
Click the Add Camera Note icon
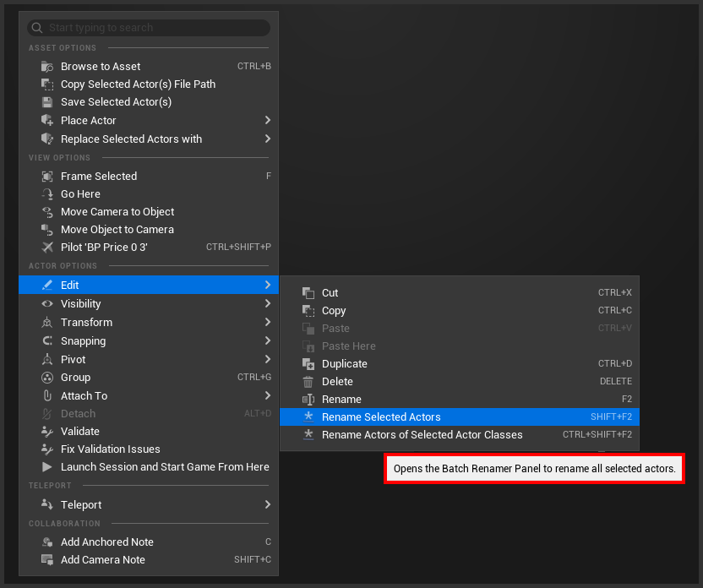tap(47, 560)
